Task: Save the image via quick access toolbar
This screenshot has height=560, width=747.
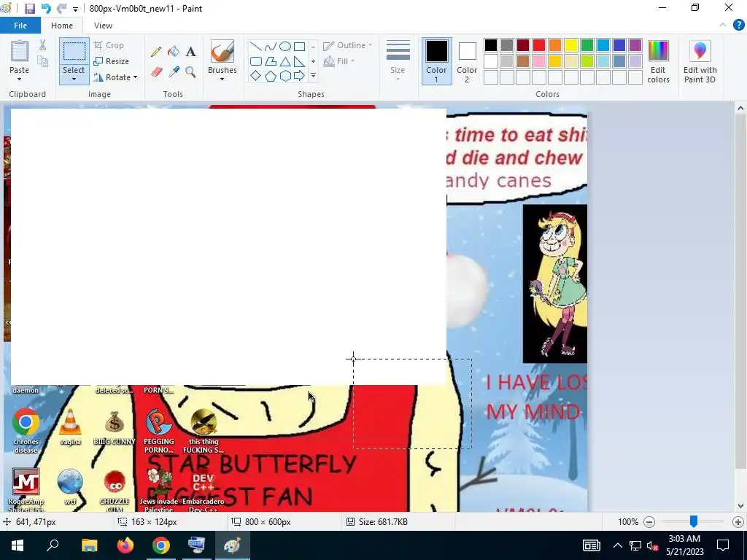Action: click(x=29, y=9)
